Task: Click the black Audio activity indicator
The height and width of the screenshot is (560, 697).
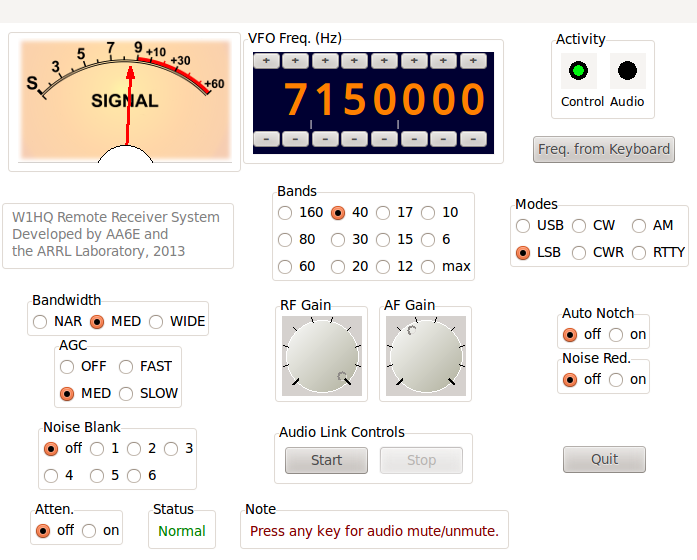Action: coord(627,71)
